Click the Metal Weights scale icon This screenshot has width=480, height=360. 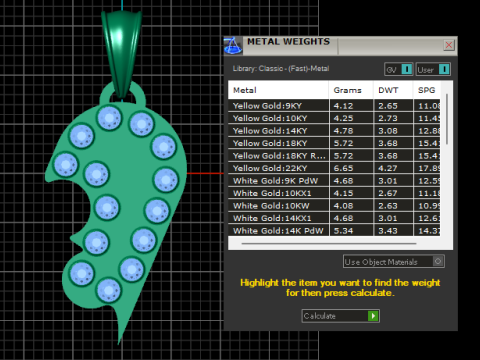pos(233,46)
